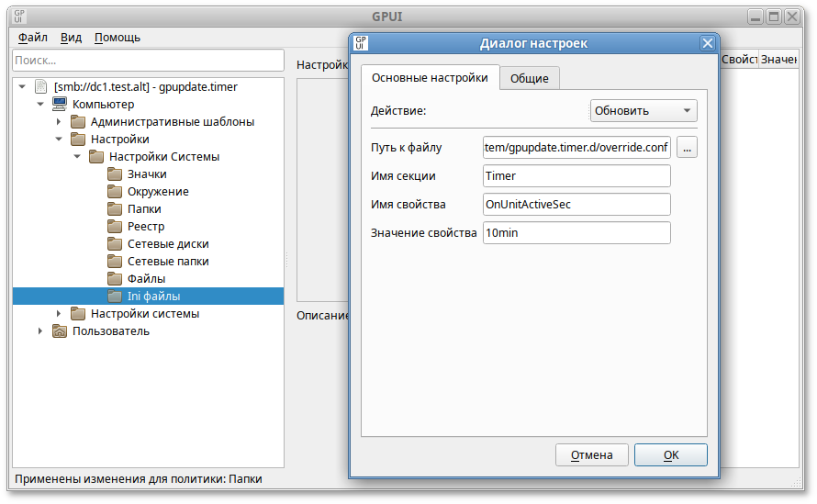The image size is (817, 504).
Task: Select the Ini файлы tree item
Action: click(153, 297)
